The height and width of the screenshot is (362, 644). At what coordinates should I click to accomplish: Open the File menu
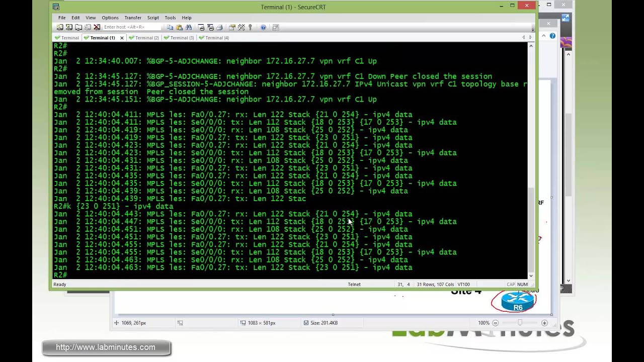pos(62,18)
